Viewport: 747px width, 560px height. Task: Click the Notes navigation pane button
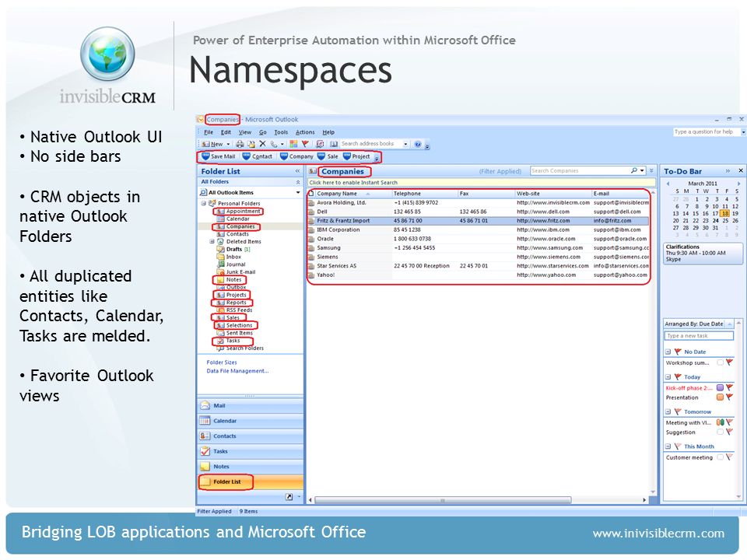click(x=250, y=467)
